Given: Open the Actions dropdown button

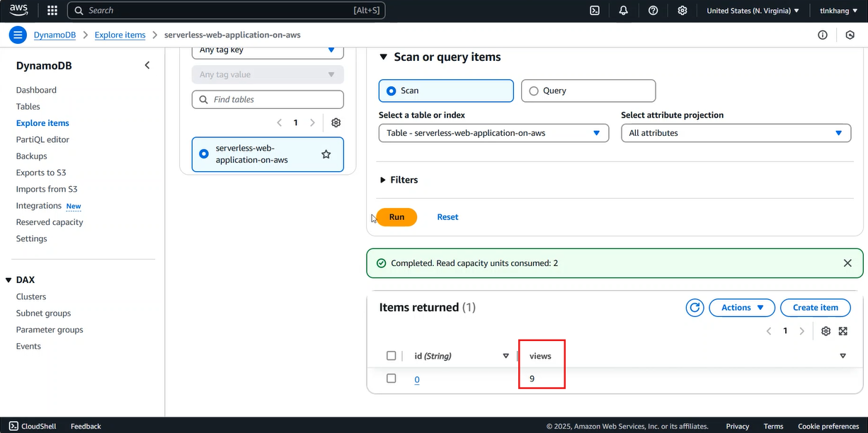Looking at the screenshot, I should click(x=742, y=308).
